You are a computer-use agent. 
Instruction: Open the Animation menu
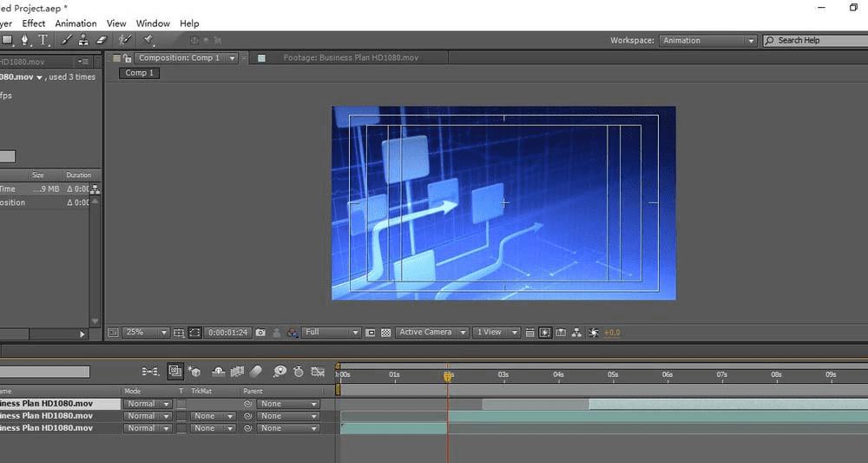(76, 23)
